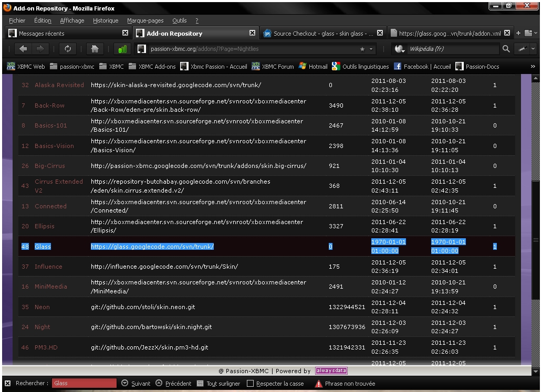Click the green bars icon in toolbar
The image size is (542, 392).
122,49
